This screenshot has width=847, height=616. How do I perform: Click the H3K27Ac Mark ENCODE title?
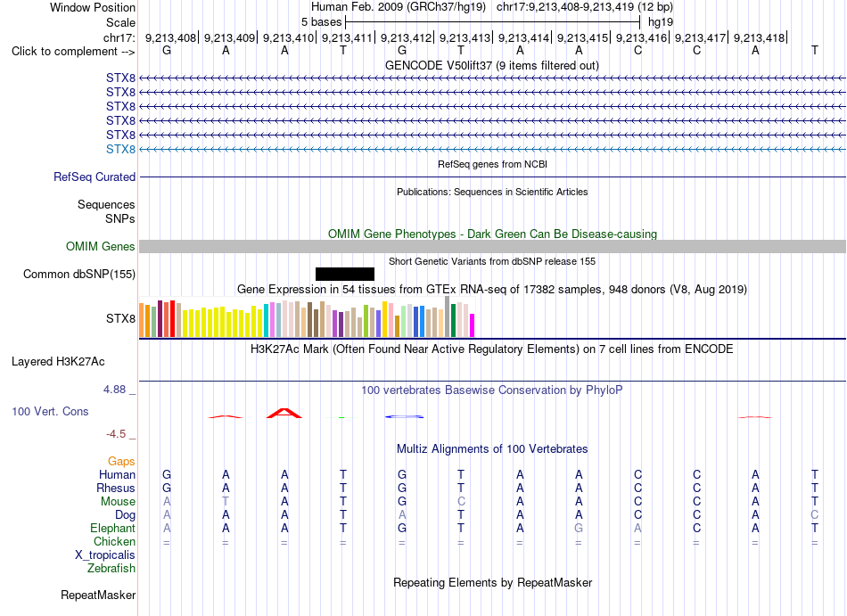pyautogui.click(x=492, y=349)
